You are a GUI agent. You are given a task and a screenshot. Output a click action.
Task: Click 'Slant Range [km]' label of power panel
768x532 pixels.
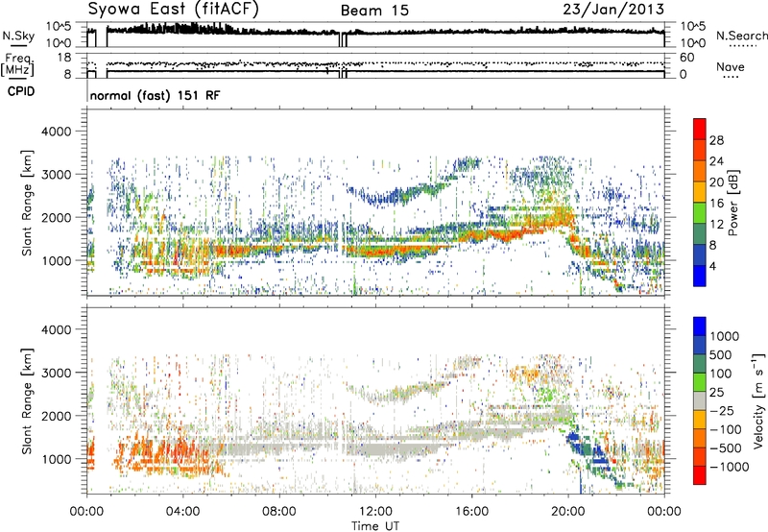[27, 203]
